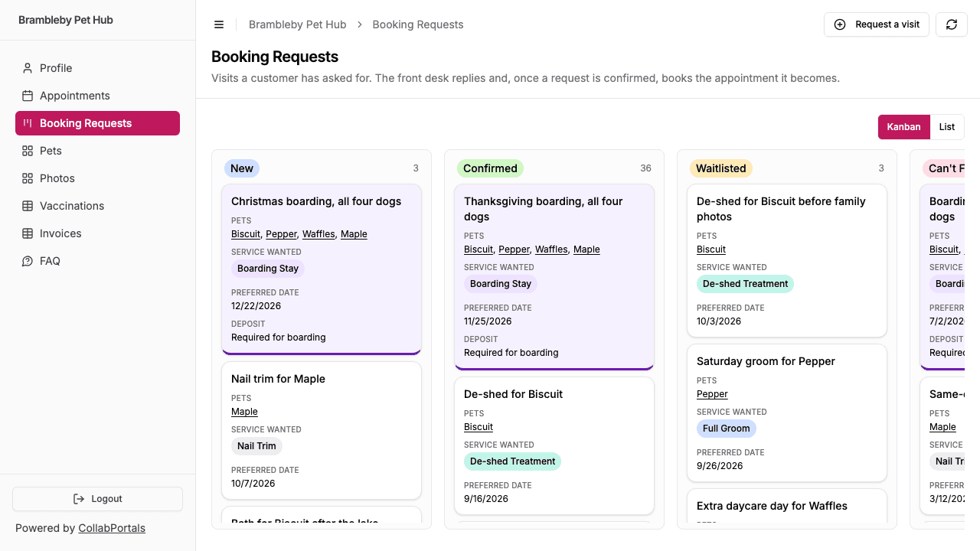Click the Pets grid icon
The height and width of the screenshot is (551, 980).
[x=28, y=151]
